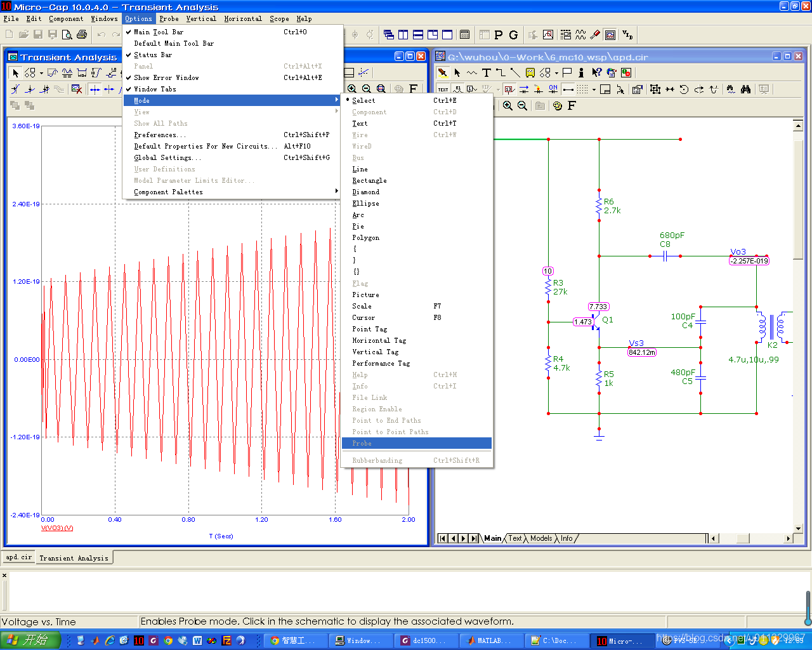
Task: Open the Info page tab in schematic
Action: (566, 538)
